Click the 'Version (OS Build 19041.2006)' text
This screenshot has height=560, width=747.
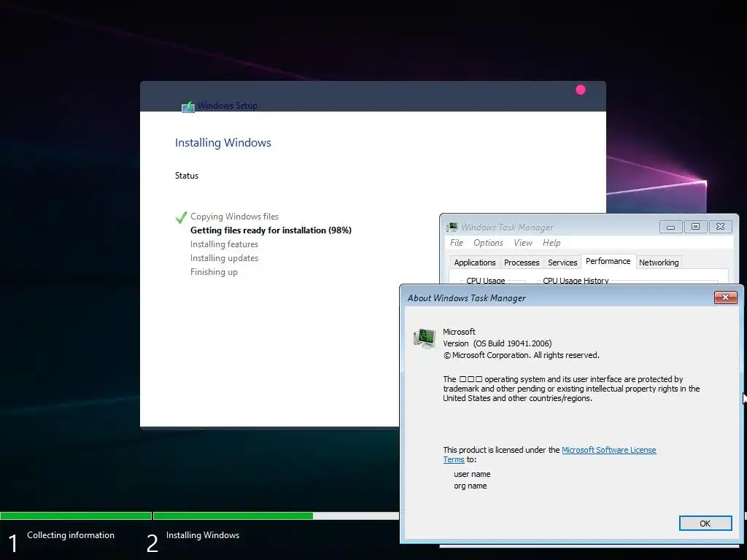[497, 343]
